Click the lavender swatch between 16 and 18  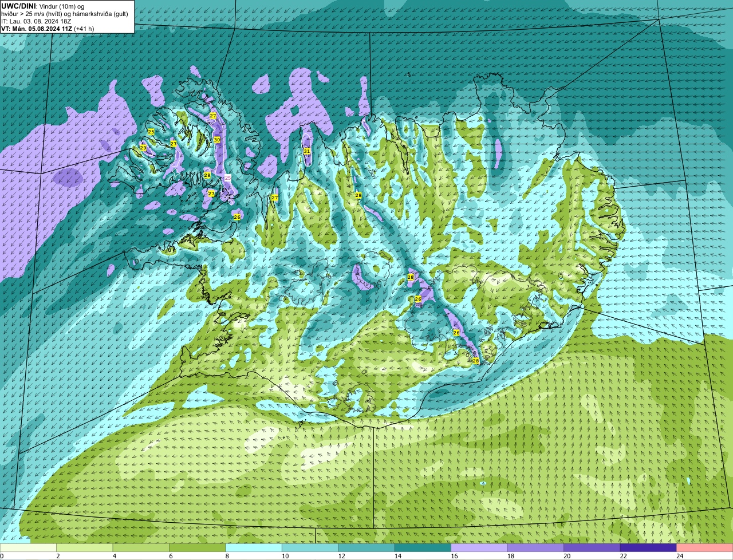(x=480, y=548)
